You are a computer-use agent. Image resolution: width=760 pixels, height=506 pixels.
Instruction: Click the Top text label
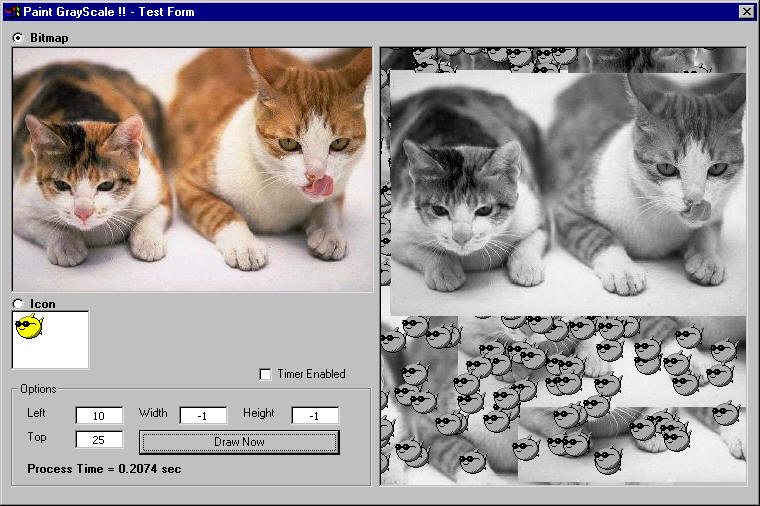(x=36, y=437)
